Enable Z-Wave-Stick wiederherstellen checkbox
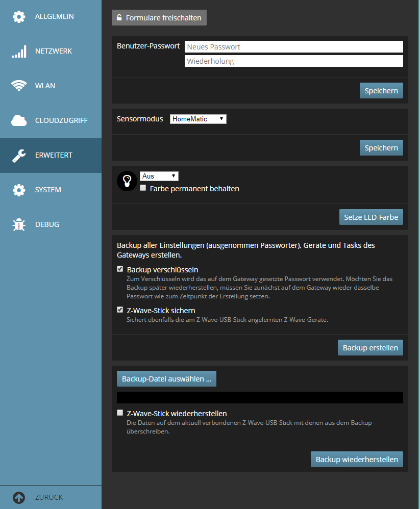420x509 pixels. [x=120, y=413]
